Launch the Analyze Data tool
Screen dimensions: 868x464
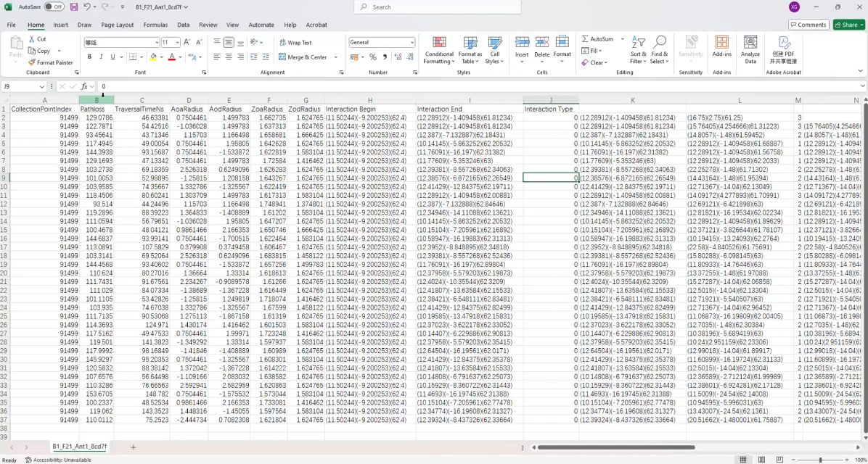pyautogui.click(x=750, y=50)
